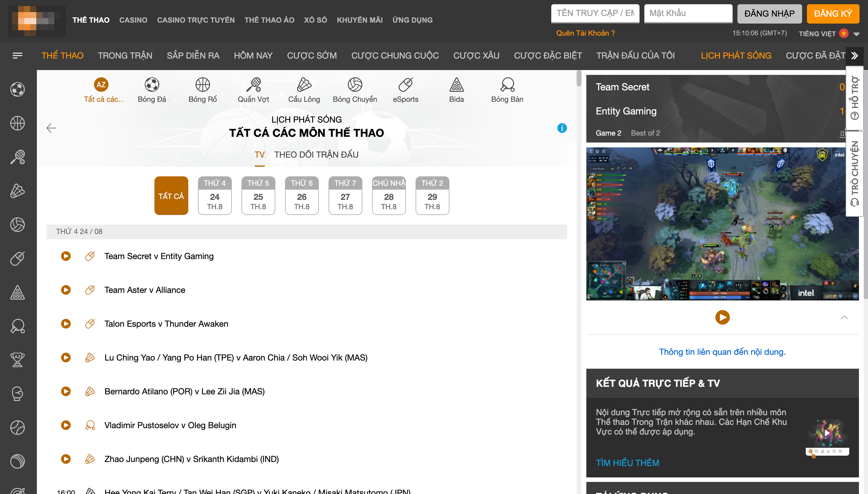The width and height of the screenshot is (868, 494).
Task: Select the Bóng Đá football icon
Action: (152, 85)
